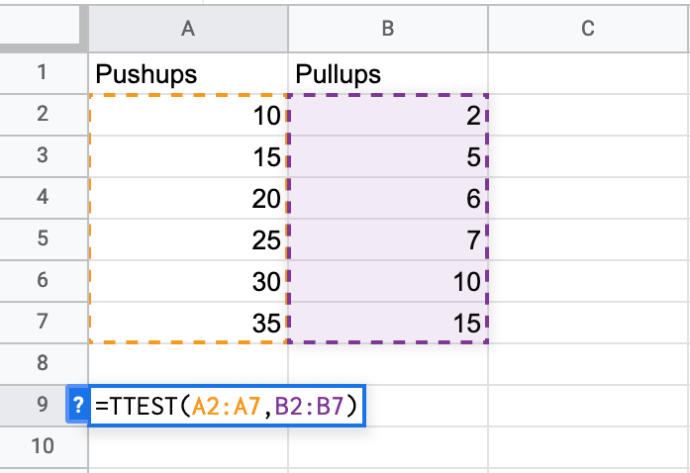Select cell containing 10 under Pushups
This screenshot has height=473, width=690.
click(187, 115)
